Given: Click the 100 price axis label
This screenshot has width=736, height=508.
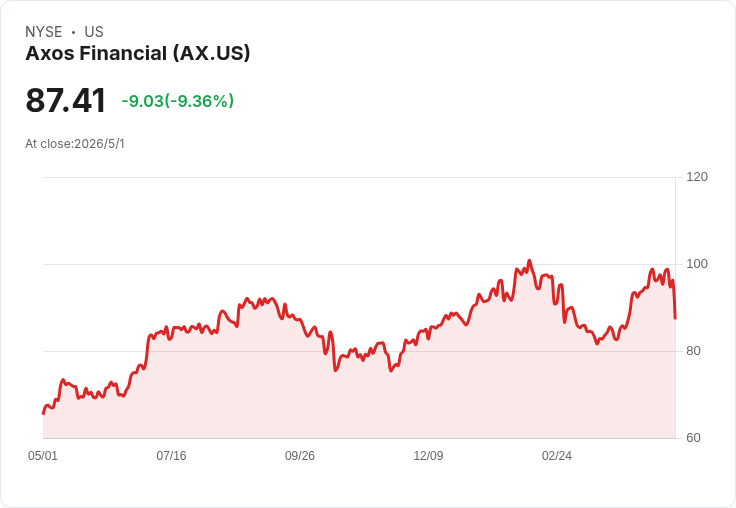Looking at the screenshot, I should (697, 264).
